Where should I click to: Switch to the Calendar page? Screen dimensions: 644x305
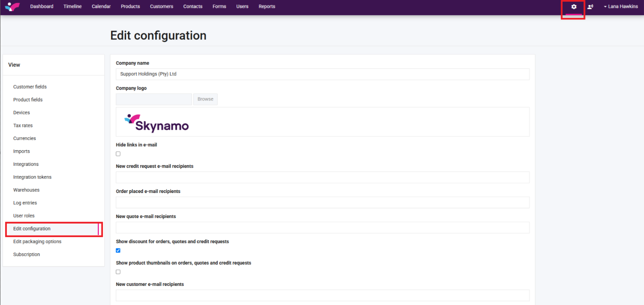pos(101,7)
